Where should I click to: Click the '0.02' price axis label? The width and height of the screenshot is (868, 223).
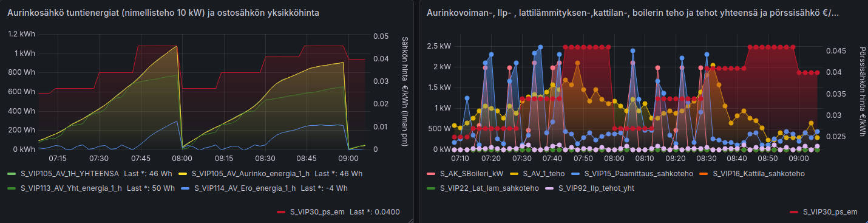pos(381,104)
